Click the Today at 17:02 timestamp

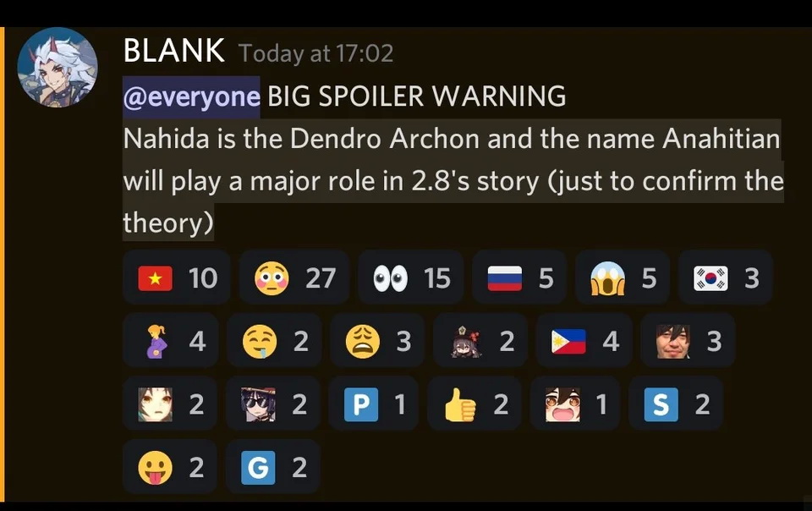pos(315,53)
